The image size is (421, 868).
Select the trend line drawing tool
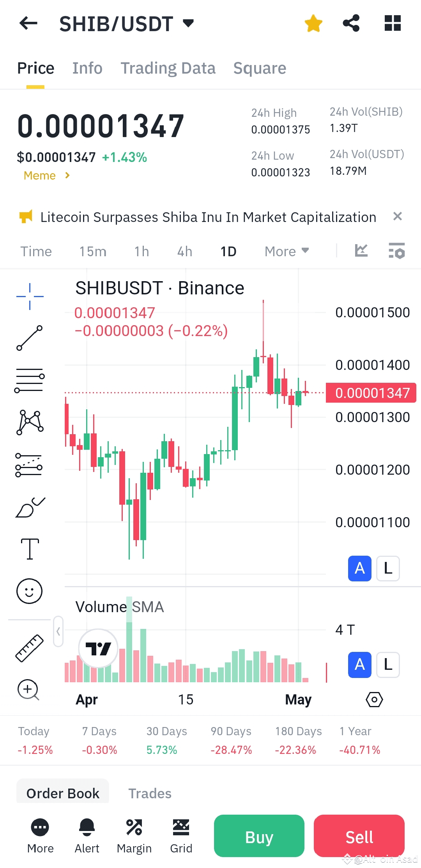30,338
